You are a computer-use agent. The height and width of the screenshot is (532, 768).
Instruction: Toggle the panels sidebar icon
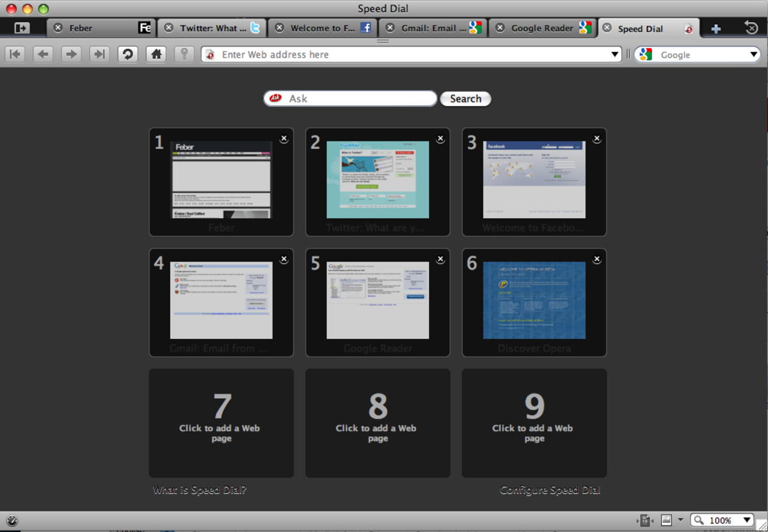pos(22,28)
